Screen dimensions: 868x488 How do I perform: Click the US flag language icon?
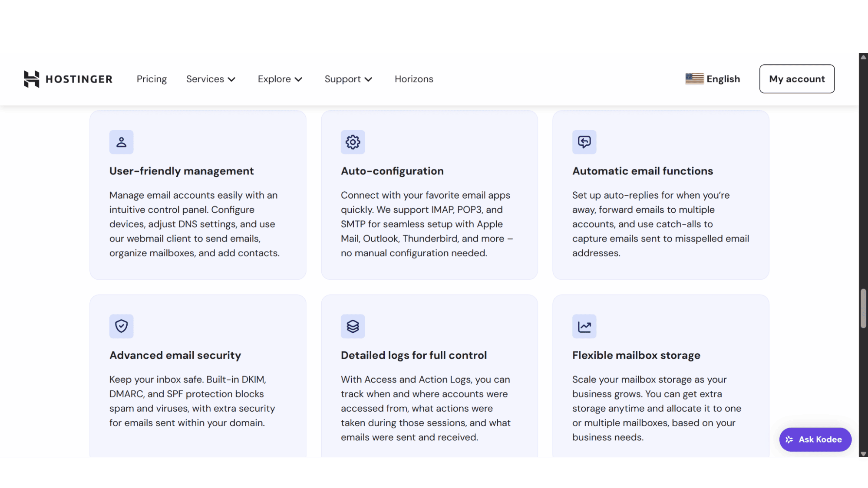(694, 79)
